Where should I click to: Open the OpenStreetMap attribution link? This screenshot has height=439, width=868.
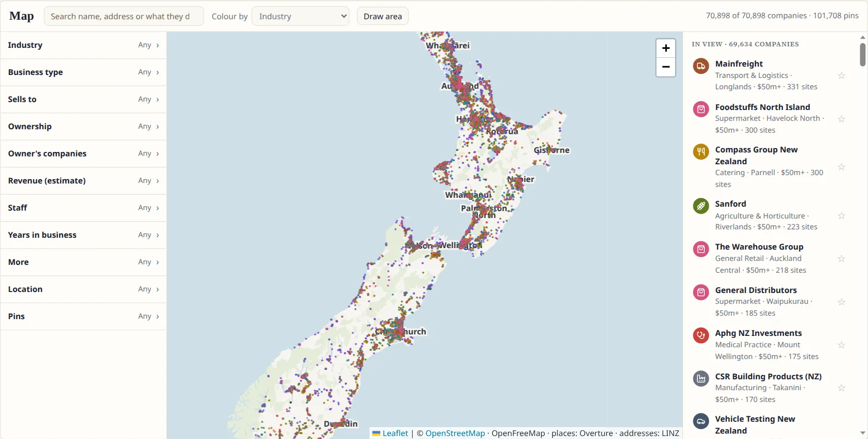(x=455, y=433)
